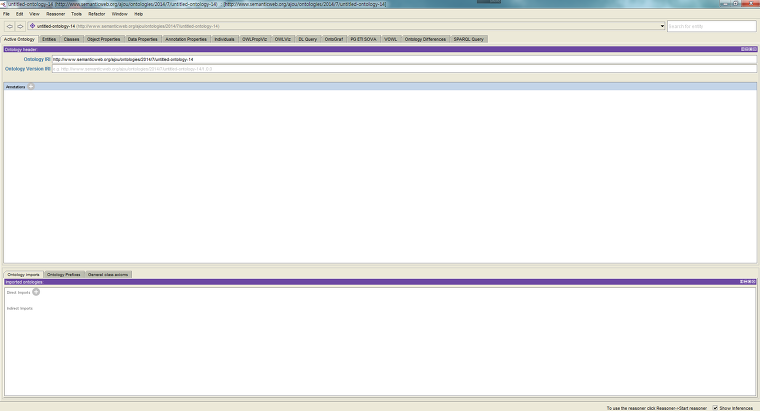The image size is (760, 411).
Task: Select the OntoGraf tab
Action: [334, 39]
